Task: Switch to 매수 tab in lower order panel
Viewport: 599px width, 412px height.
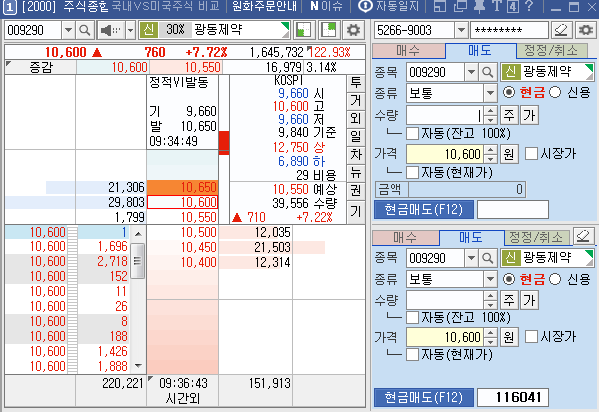Action: 405,237
